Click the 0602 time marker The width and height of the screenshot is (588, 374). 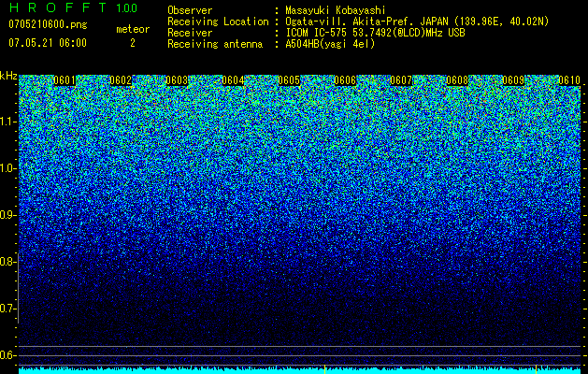coord(121,80)
